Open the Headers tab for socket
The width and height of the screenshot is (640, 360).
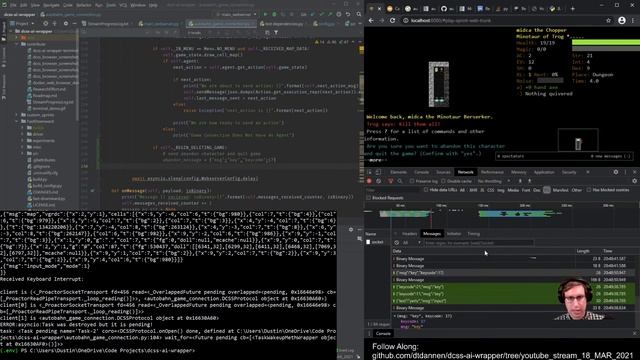(x=409, y=234)
